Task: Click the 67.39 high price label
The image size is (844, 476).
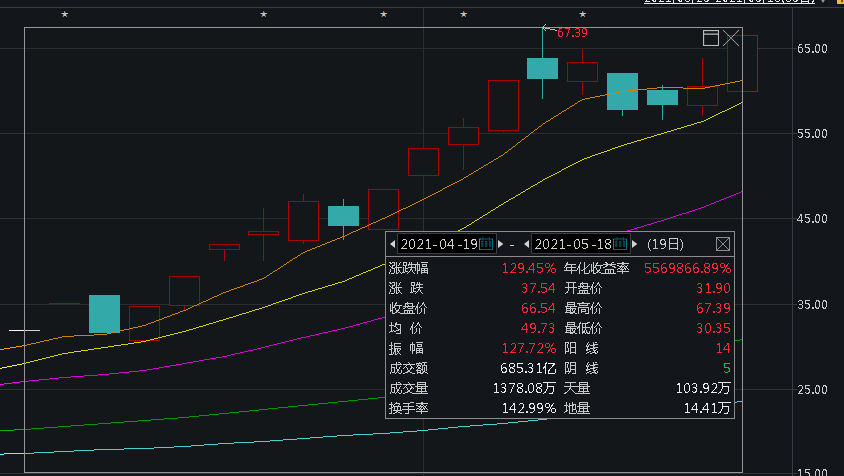Action: [x=572, y=33]
